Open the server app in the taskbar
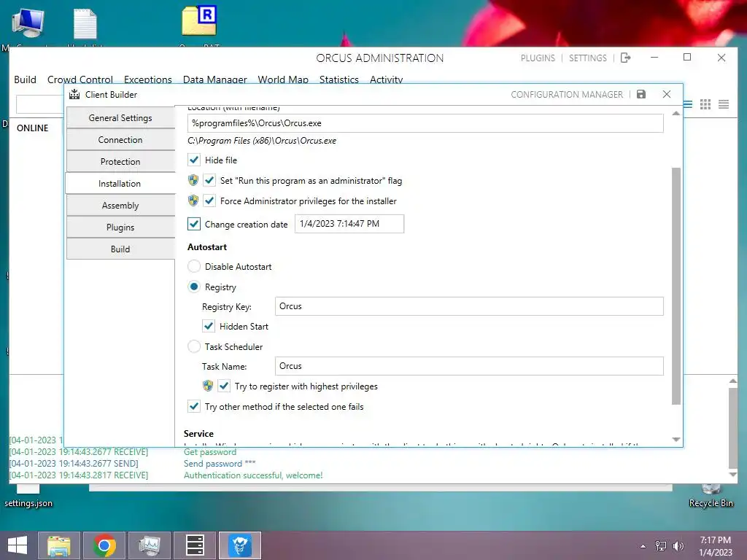The height and width of the screenshot is (560, 747). [x=194, y=545]
